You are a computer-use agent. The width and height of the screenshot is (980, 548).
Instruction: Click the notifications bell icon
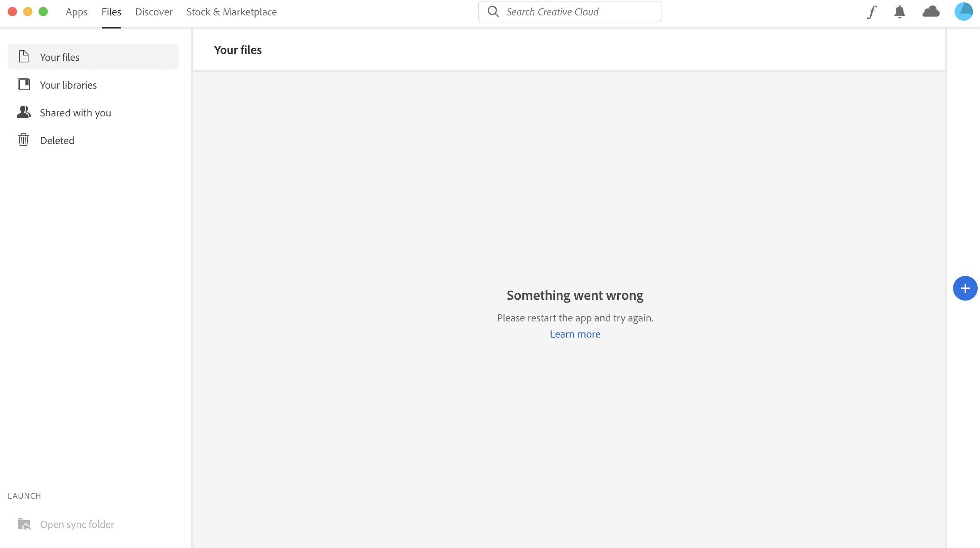click(899, 12)
